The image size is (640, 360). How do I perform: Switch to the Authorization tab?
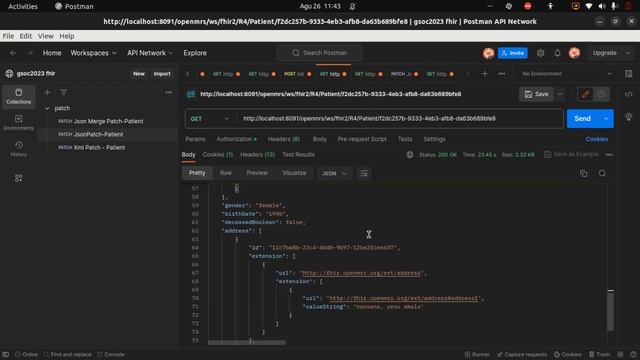tap(237, 139)
